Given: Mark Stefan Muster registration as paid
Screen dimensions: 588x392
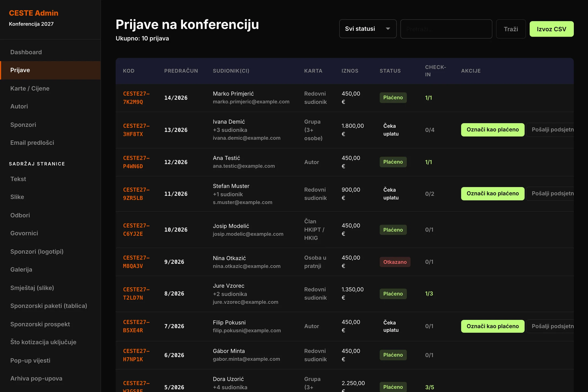Looking at the screenshot, I should pyautogui.click(x=493, y=194).
